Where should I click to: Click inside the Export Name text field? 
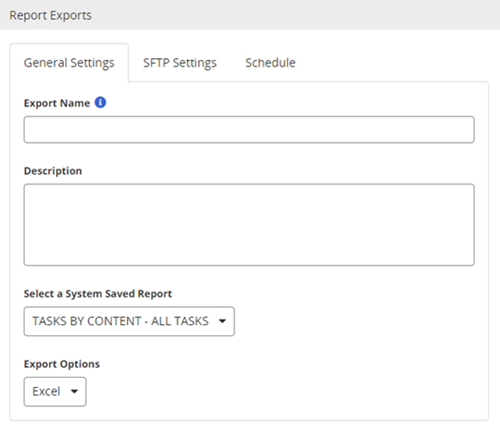click(x=249, y=130)
